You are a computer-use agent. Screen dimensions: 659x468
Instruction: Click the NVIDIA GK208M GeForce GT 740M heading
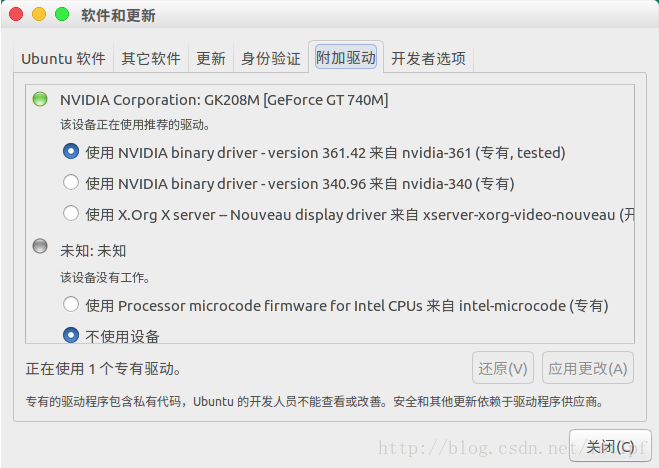coord(224,100)
